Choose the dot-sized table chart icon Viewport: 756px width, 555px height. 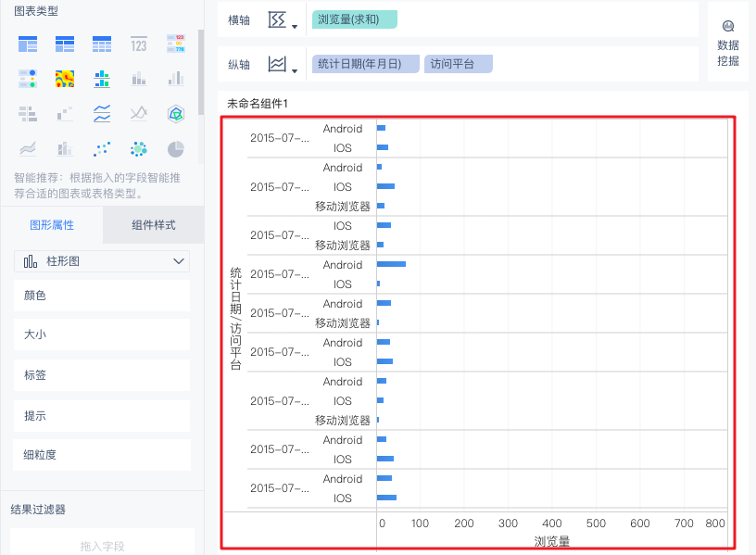(28, 79)
